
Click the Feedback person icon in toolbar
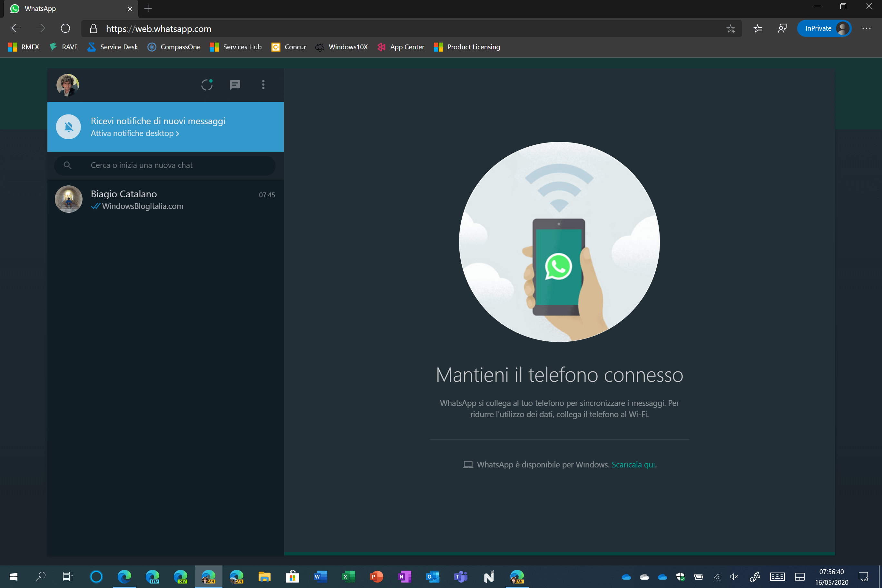point(782,28)
